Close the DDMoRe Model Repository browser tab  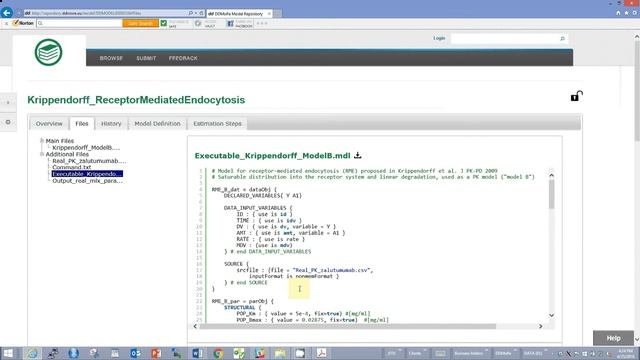tap(269, 14)
